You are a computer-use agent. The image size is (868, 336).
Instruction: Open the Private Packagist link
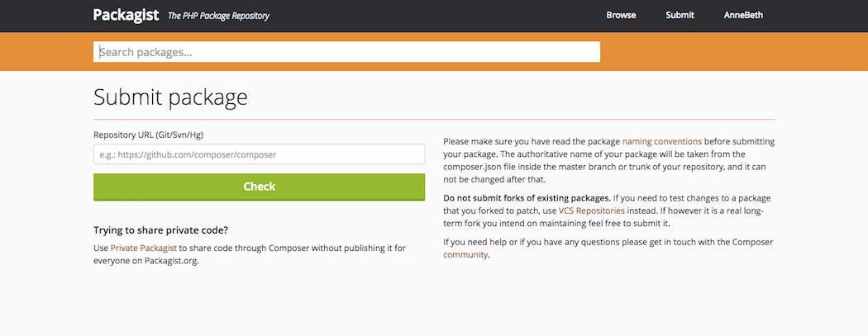143,248
